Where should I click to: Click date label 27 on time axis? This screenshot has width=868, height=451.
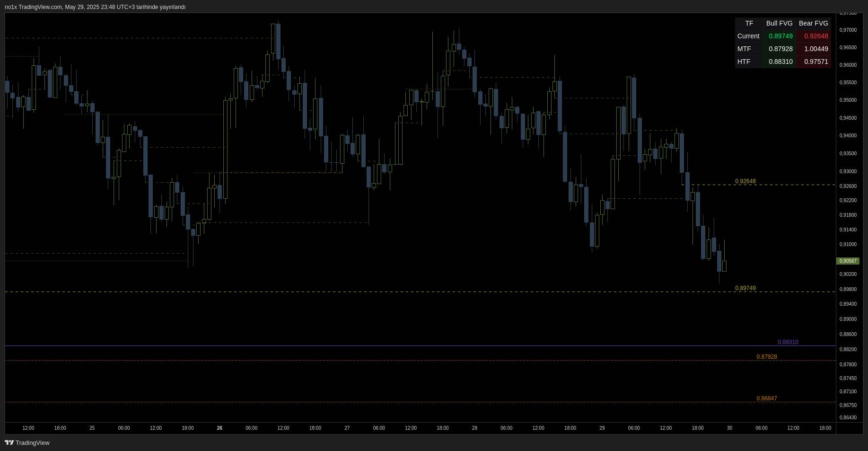click(x=347, y=428)
